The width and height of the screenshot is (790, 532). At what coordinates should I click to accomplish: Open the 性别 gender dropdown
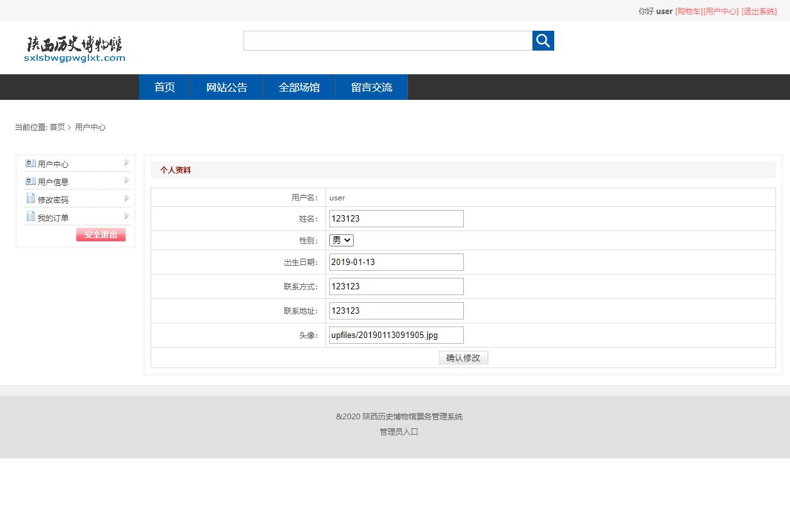pyautogui.click(x=340, y=240)
